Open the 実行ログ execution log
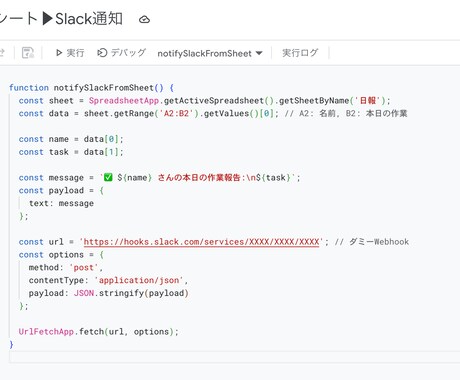Screen dimensions: 460x380 click(x=300, y=53)
